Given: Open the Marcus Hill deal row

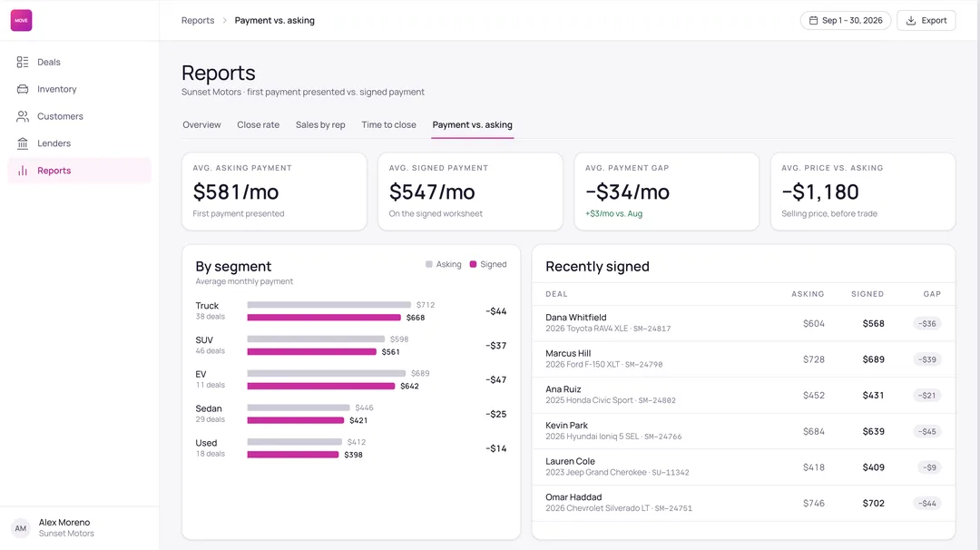Looking at the screenshot, I should click(x=743, y=359).
